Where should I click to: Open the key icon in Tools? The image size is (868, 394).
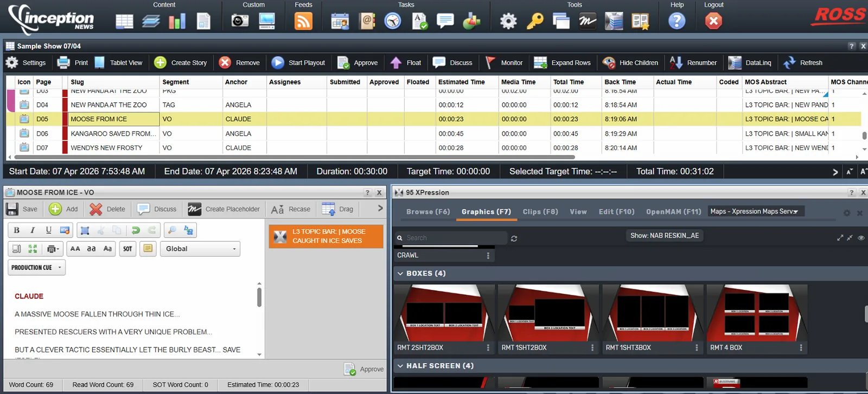(535, 21)
